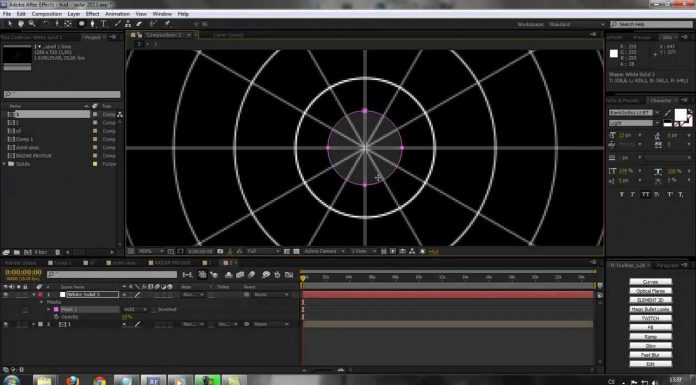Click the TWITCH button
This screenshot has height=385, width=696.
point(650,318)
